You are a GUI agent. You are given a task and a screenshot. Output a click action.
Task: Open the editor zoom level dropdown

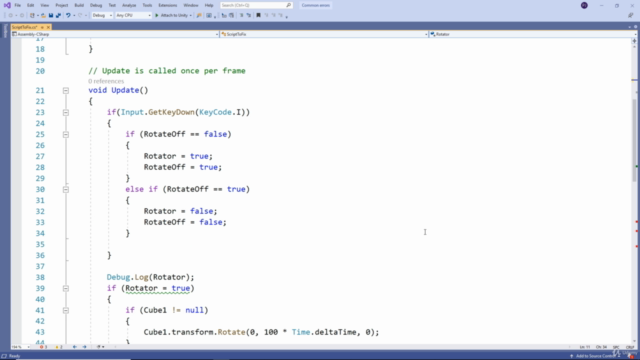tap(20, 347)
